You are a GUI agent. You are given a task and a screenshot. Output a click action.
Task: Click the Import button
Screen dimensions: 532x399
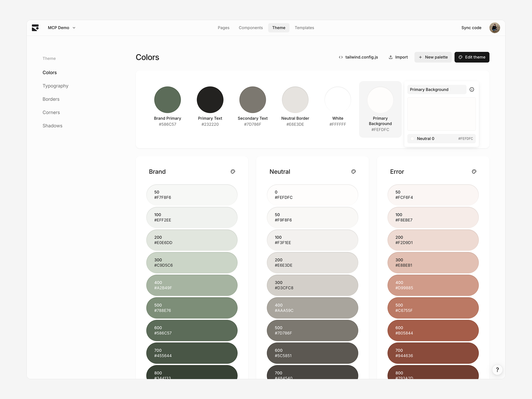[398, 57]
